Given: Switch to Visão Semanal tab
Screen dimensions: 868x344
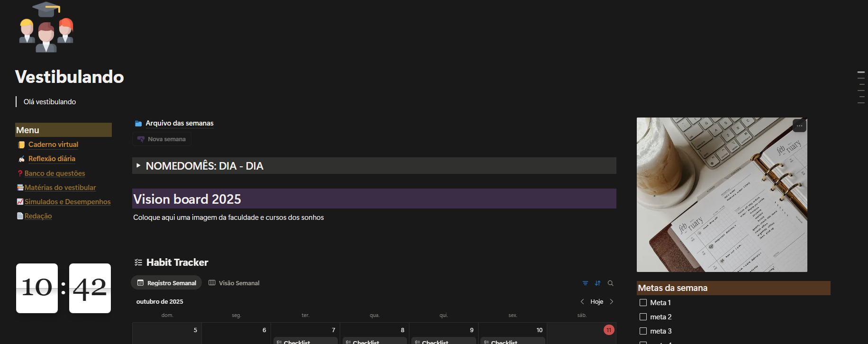Looking at the screenshot, I should (234, 283).
